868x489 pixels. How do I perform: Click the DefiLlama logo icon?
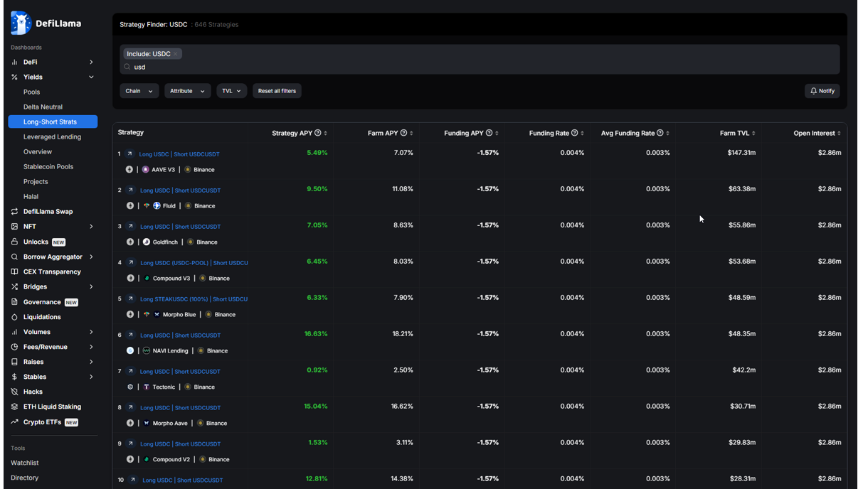[x=21, y=23]
